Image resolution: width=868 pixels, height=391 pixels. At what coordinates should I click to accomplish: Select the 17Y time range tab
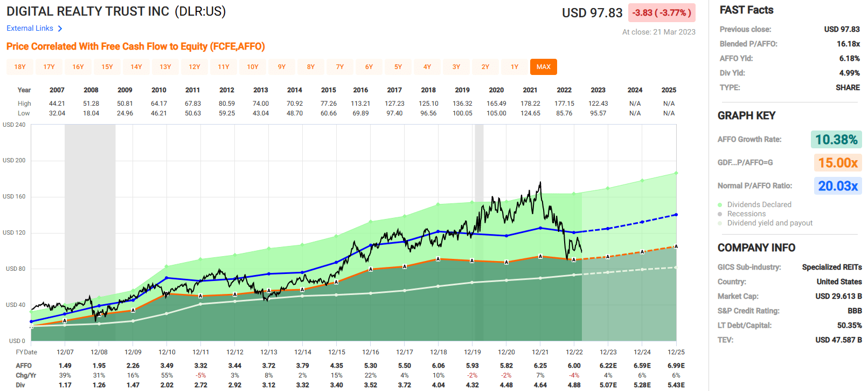pos(49,67)
